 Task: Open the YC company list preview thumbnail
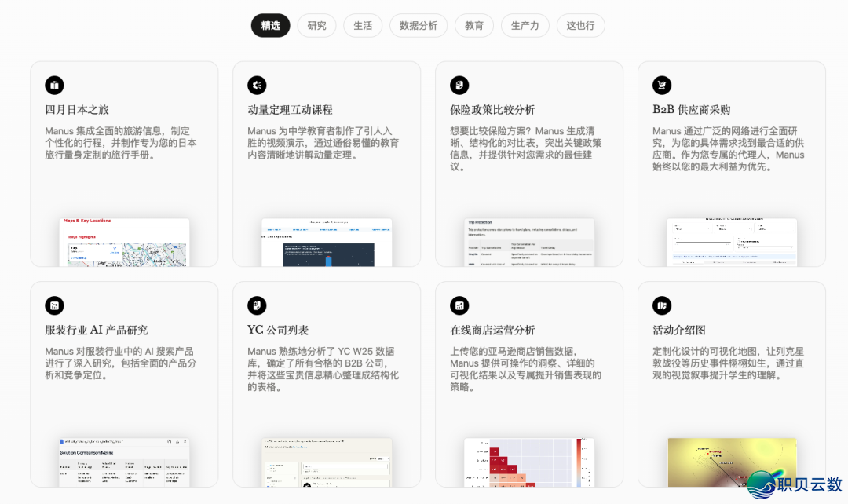coord(327,462)
